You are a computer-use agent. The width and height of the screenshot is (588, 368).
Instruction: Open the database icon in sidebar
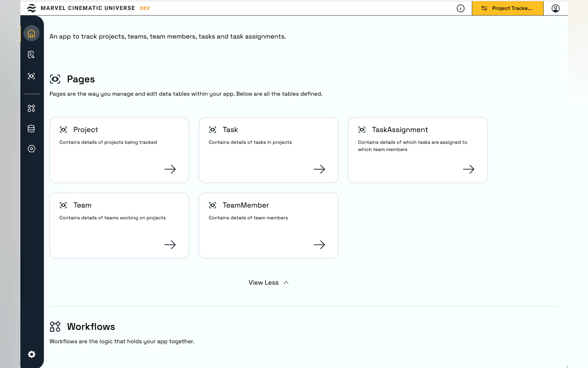pyautogui.click(x=31, y=129)
